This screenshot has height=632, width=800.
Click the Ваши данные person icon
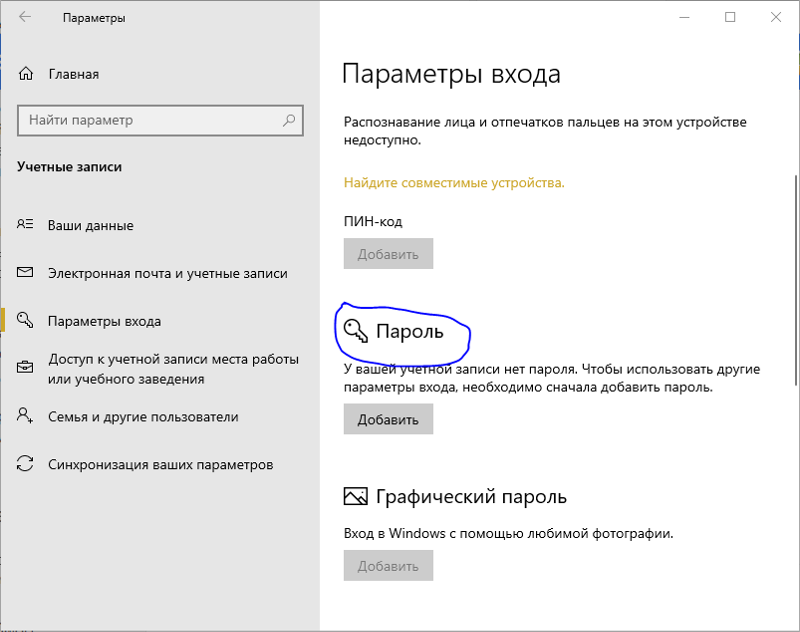click(25, 224)
